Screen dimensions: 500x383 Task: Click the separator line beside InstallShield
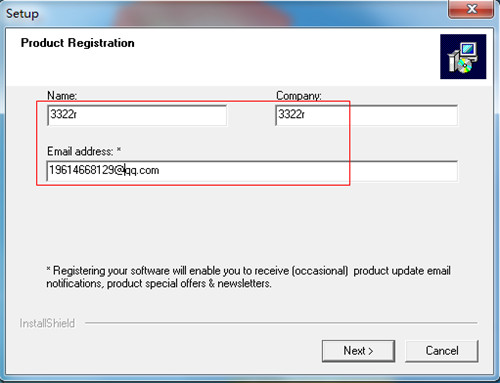tap(281, 323)
